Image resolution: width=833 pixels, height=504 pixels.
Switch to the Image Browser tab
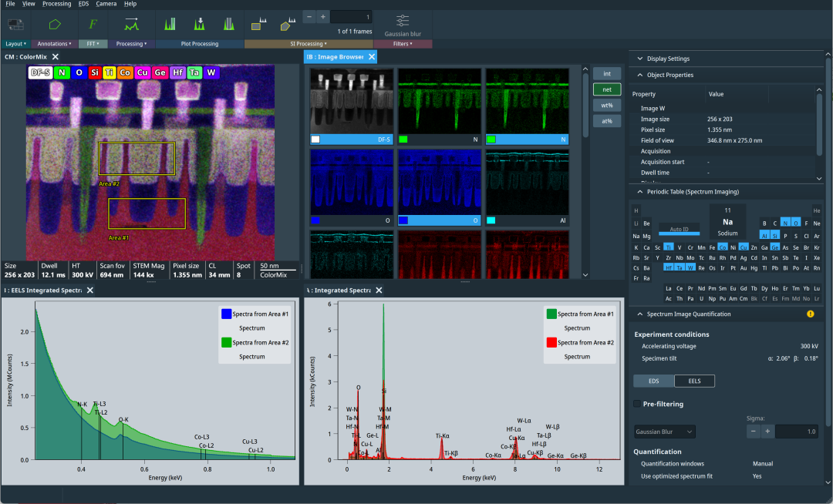click(333, 56)
